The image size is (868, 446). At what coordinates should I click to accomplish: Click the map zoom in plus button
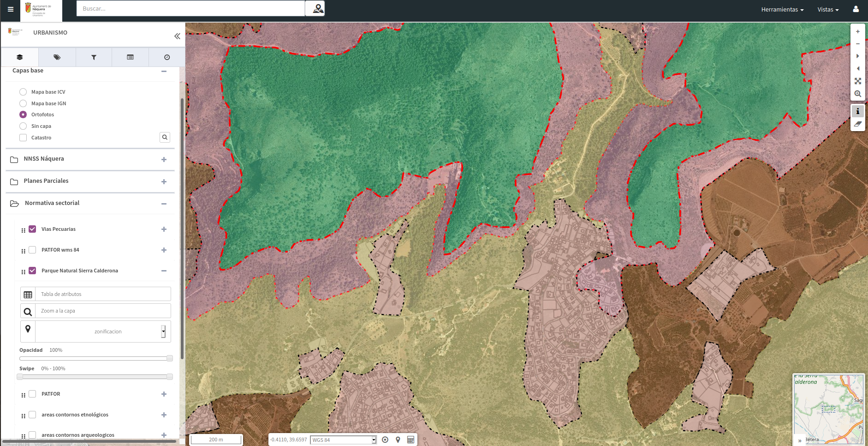[x=857, y=31]
